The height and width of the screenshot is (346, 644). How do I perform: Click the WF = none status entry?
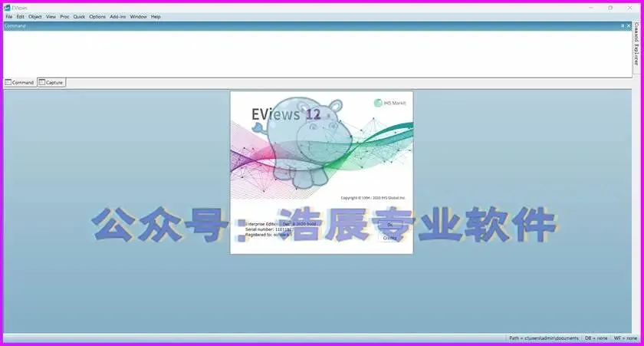(626, 338)
